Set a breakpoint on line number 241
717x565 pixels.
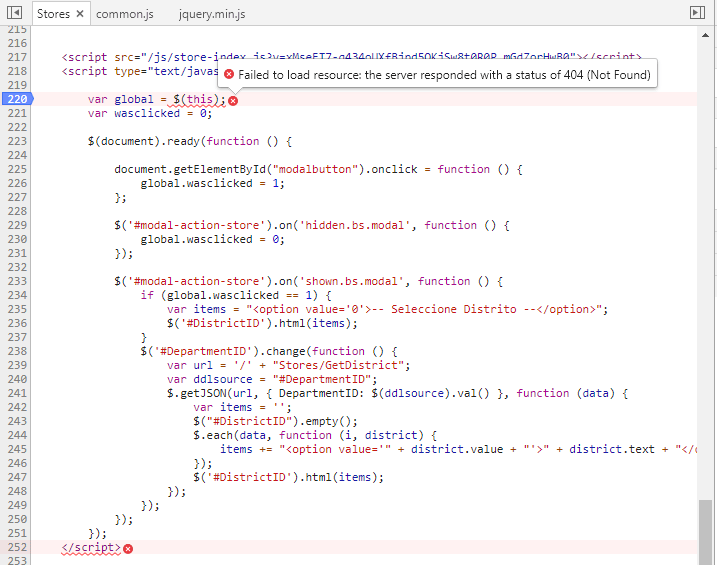pyautogui.click(x=17, y=393)
